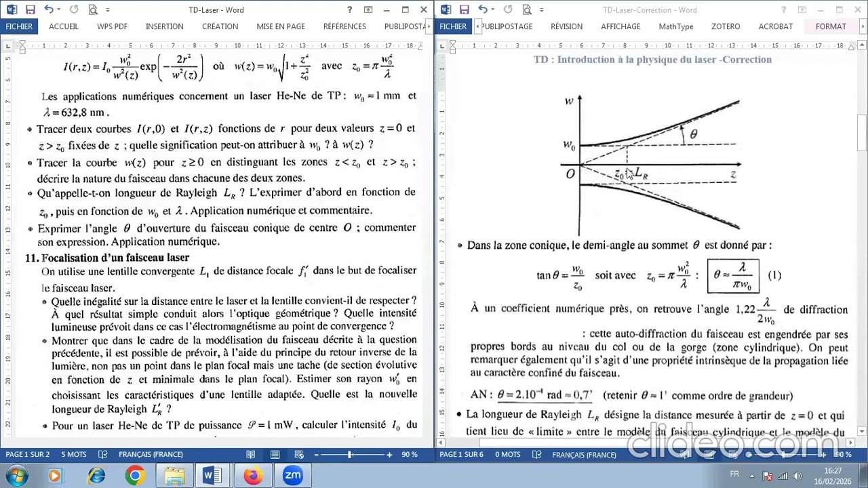Viewport: 868px width, 488px height.
Task: Open zoom level 90 % dialog
Action: (x=410, y=455)
